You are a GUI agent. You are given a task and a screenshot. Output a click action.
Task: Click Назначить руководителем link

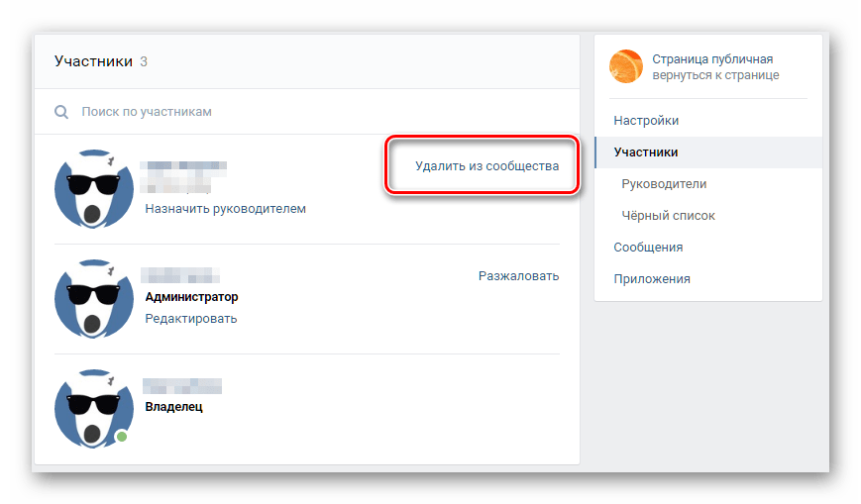225,209
